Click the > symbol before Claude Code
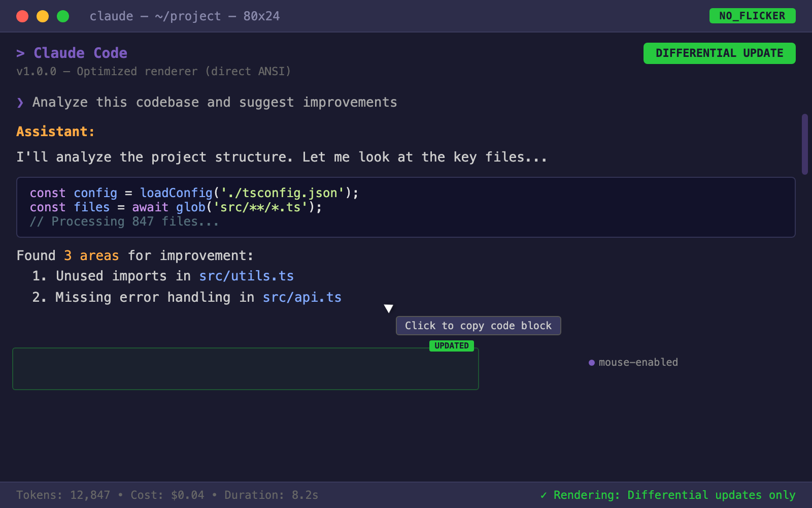The height and width of the screenshot is (508, 812). click(20, 53)
